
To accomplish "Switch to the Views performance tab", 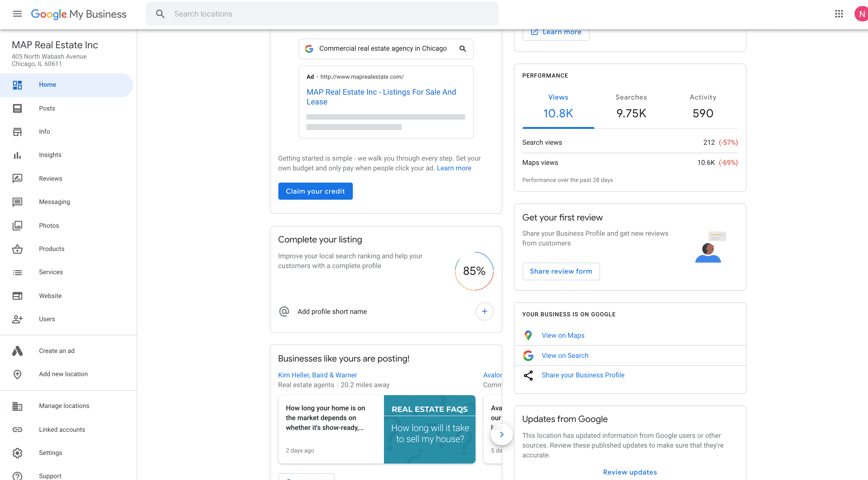I will (x=558, y=107).
